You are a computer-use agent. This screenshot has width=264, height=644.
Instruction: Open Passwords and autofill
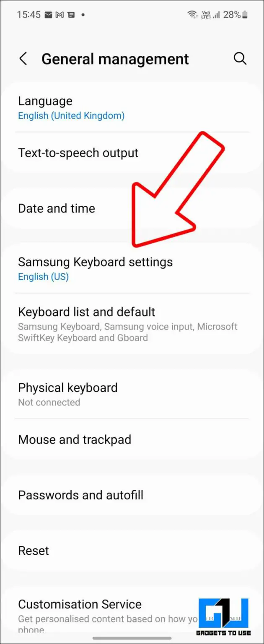[x=80, y=495]
